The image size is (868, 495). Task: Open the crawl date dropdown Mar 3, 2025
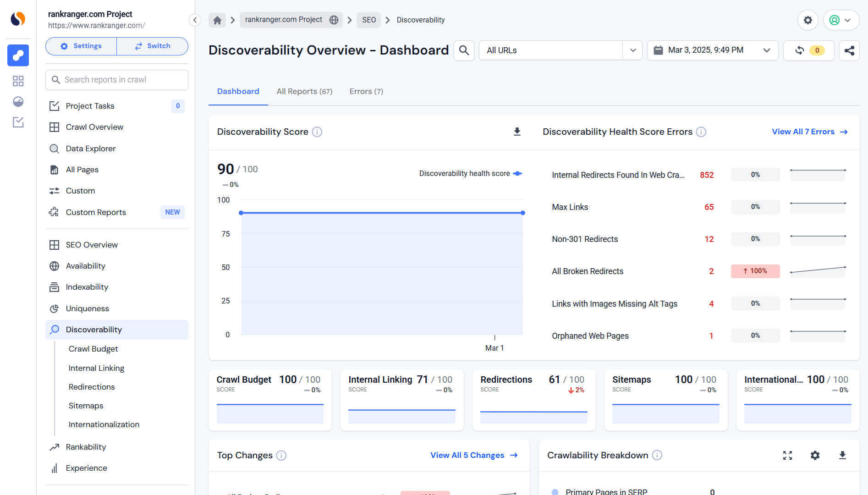tap(713, 50)
